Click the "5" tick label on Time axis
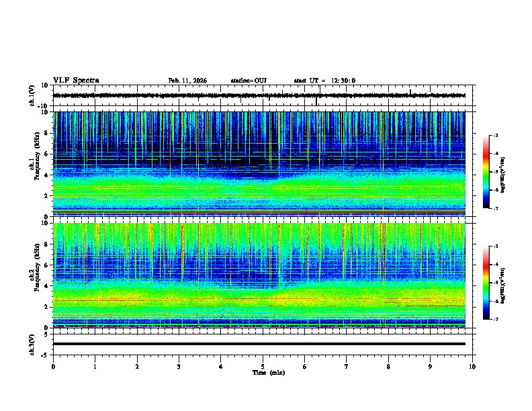Image resolution: width=532 pixels, height=411 pixels. tap(263, 367)
